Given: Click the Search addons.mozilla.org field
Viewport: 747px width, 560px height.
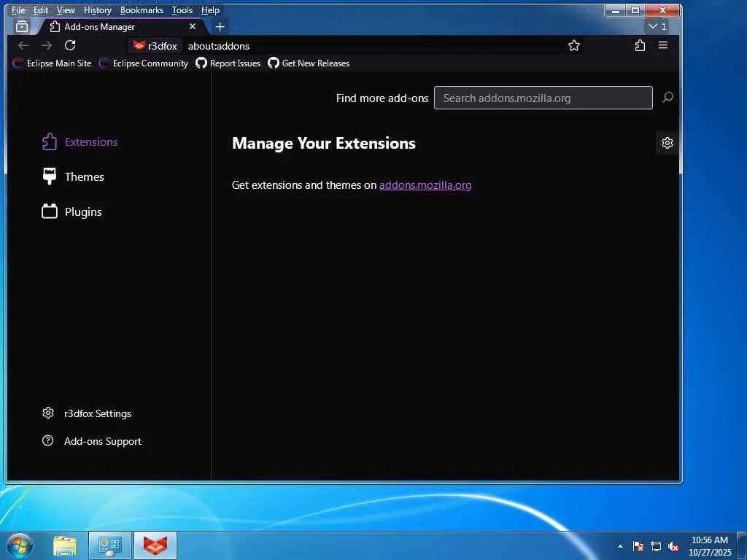Looking at the screenshot, I should [x=543, y=98].
